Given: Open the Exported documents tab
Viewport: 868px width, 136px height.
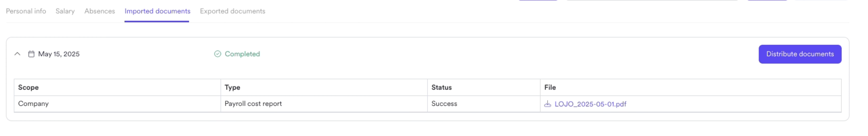Looking at the screenshot, I should [232, 11].
